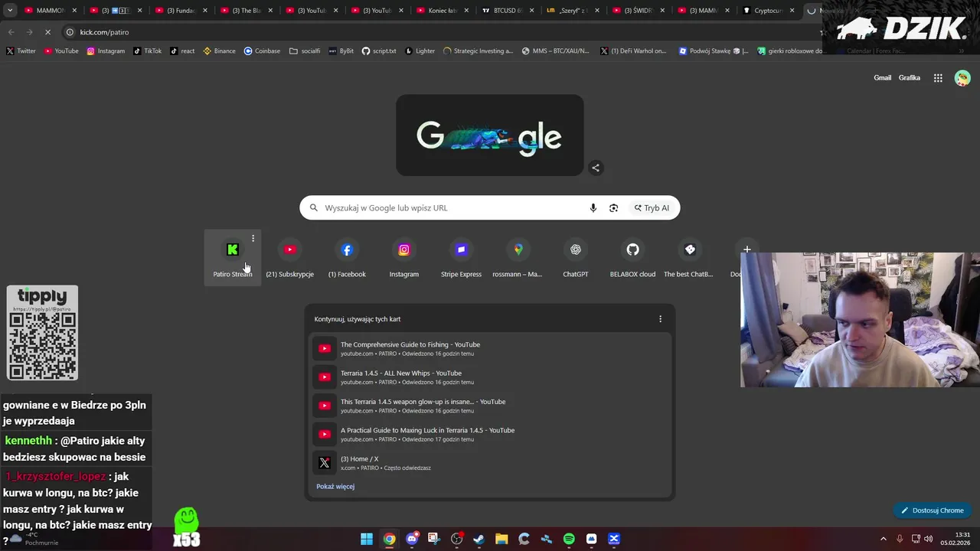Open the Lighter bookmark
The width and height of the screenshot is (980, 551).
pos(420,51)
